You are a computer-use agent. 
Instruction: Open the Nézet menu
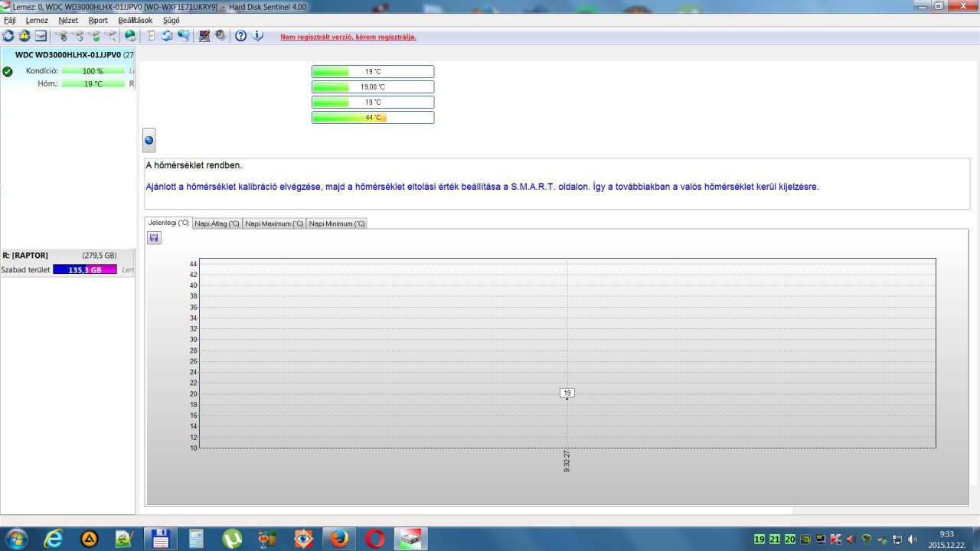68,21
